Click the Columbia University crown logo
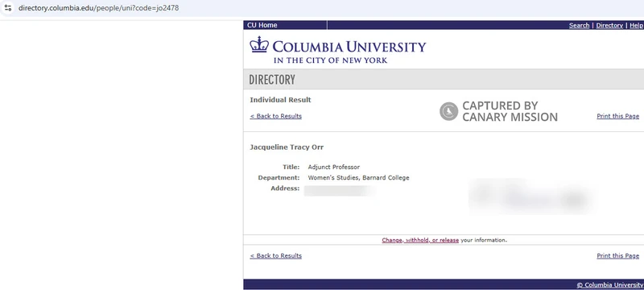This screenshot has height=290, width=644. tap(259, 44)
